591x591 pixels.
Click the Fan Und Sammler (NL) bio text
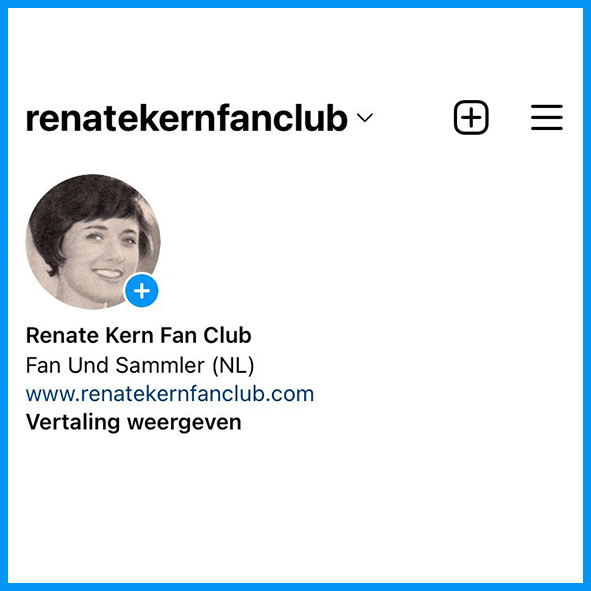pyautogui.click(x=140, y=365)
